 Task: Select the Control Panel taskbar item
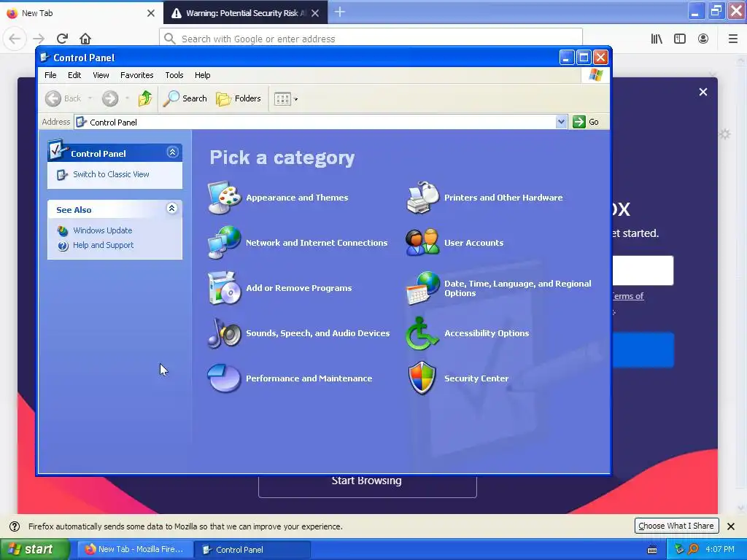(252, 550)
